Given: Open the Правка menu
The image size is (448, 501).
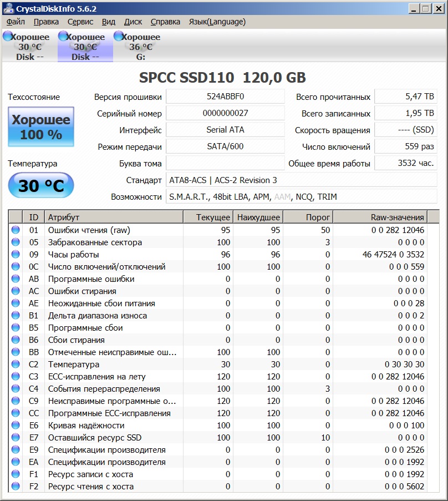Looking at the screenshot, I should [46, 22].
